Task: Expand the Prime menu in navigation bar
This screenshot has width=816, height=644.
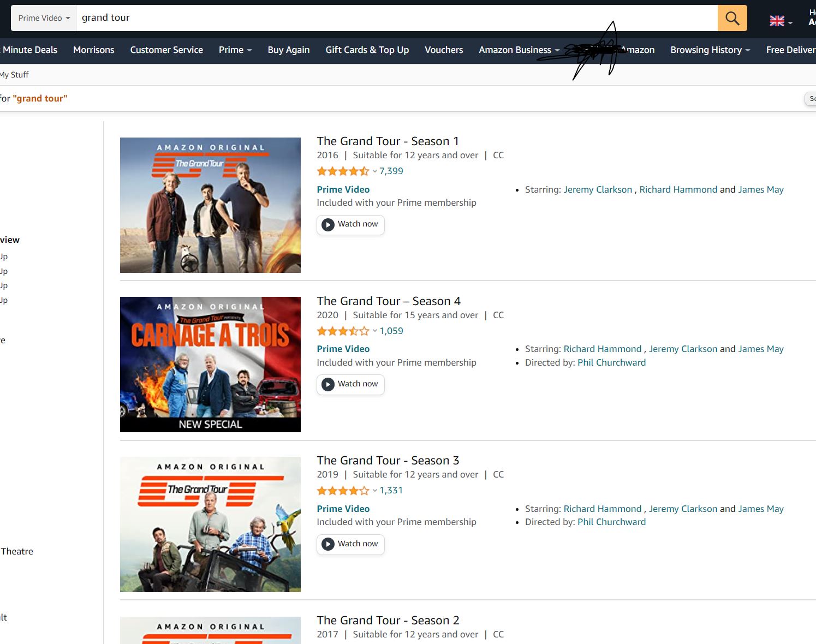Action: tap(235, 50)
